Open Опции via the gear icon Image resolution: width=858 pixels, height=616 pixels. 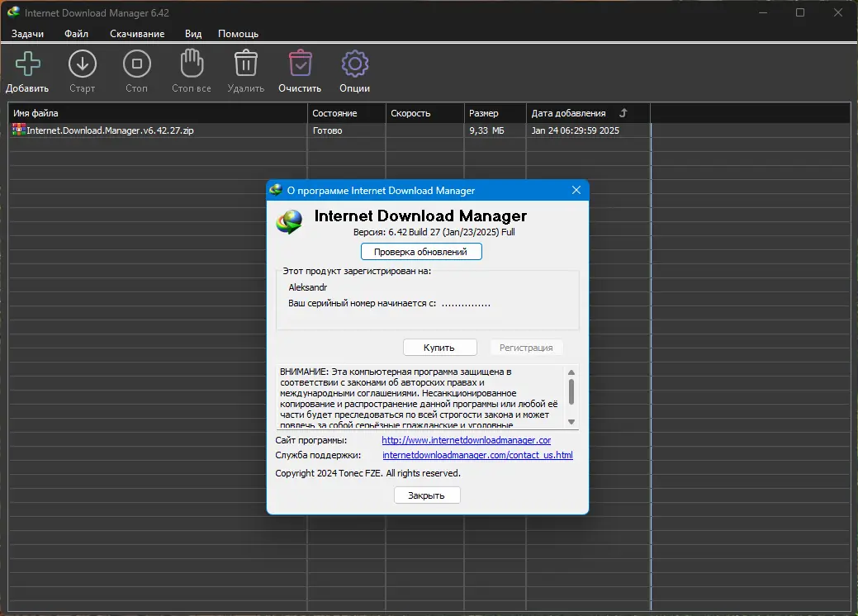click(x=354, y=64)
